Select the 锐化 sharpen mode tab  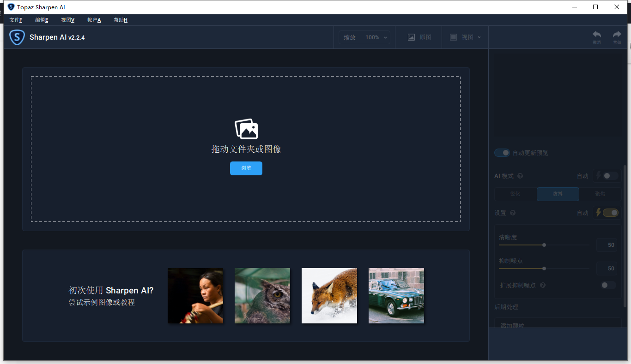coord(516,194)
